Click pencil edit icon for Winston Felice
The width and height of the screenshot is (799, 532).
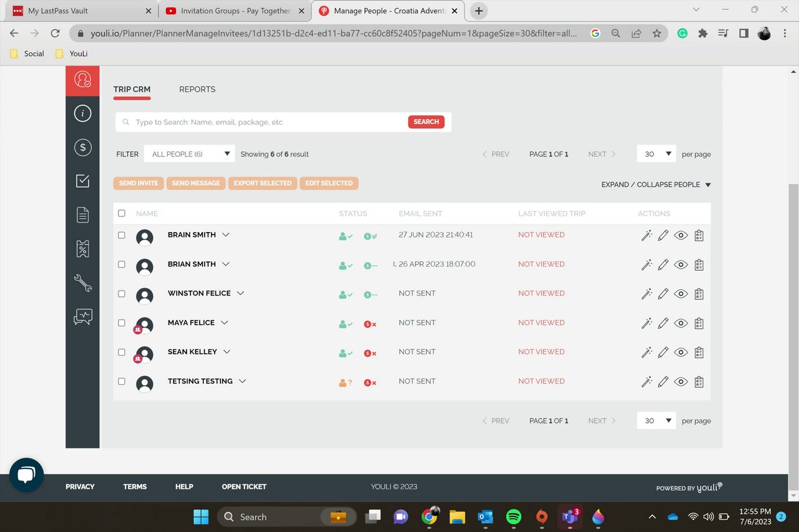(x=664, y=294)
